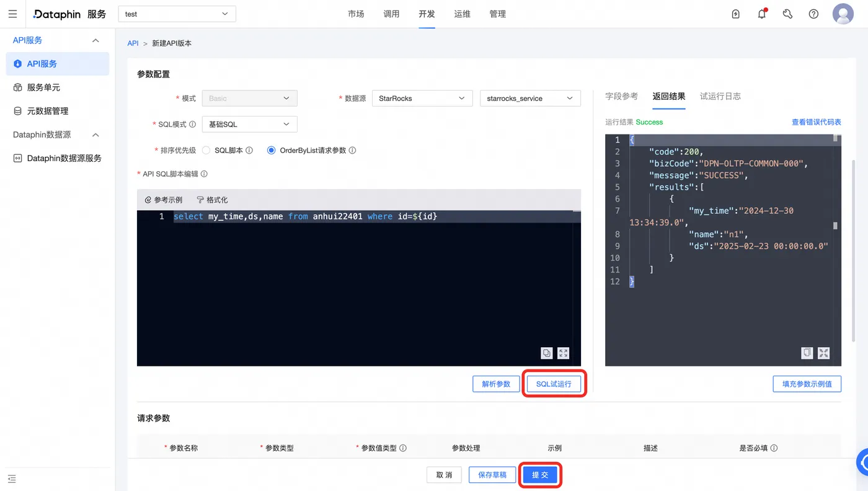868x491 pixels.
Task: Open the SQL模式 基础SQL dropdown
Action: tap(249, 124)
